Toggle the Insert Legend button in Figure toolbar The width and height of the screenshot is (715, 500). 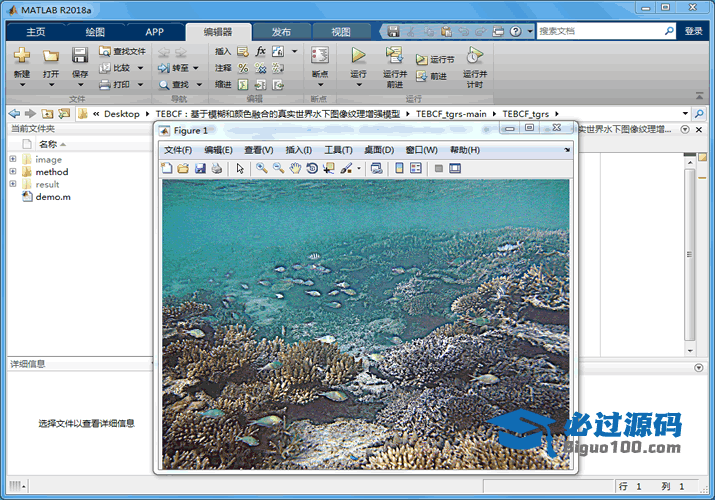coord(416,169)
